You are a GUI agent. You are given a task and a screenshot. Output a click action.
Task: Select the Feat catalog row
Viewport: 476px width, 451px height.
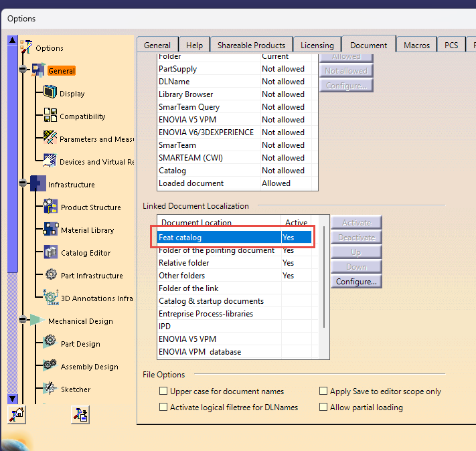pyautogui.click(x=234, y=238)
